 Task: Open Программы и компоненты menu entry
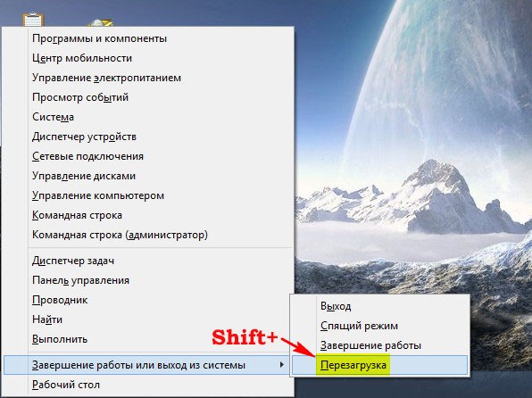pyautogui.click(x=148, y=38)
